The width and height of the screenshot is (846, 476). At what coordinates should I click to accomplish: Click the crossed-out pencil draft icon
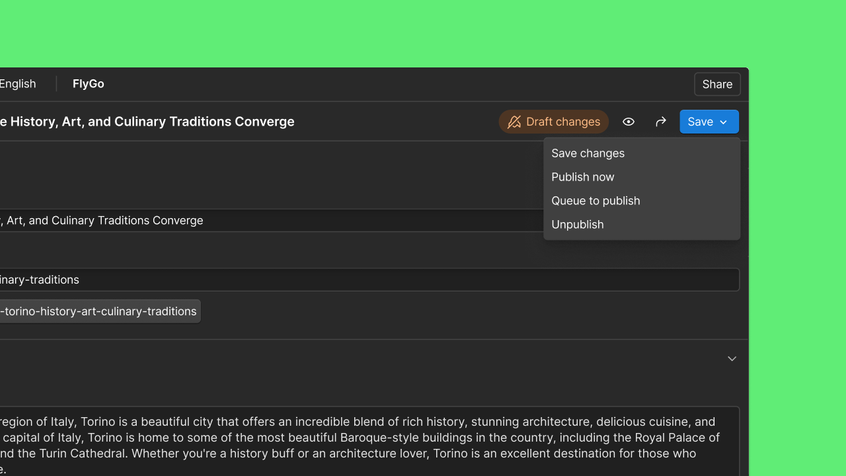[x=514, y=122]
